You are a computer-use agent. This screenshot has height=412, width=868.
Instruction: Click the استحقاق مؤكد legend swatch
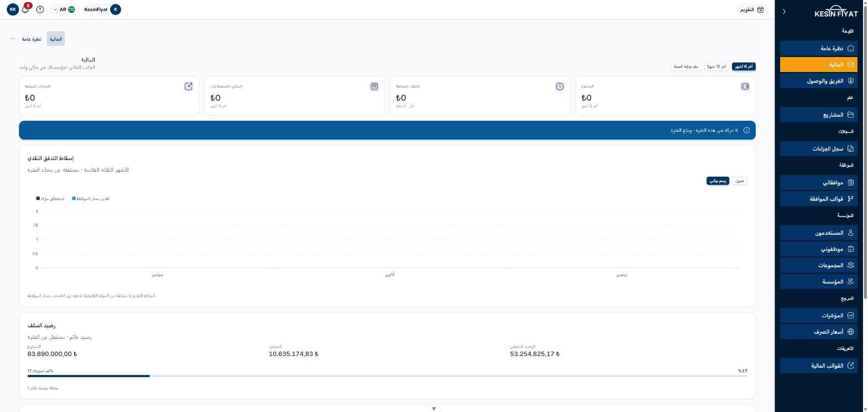pyautogui.click(x=38, y=198)
